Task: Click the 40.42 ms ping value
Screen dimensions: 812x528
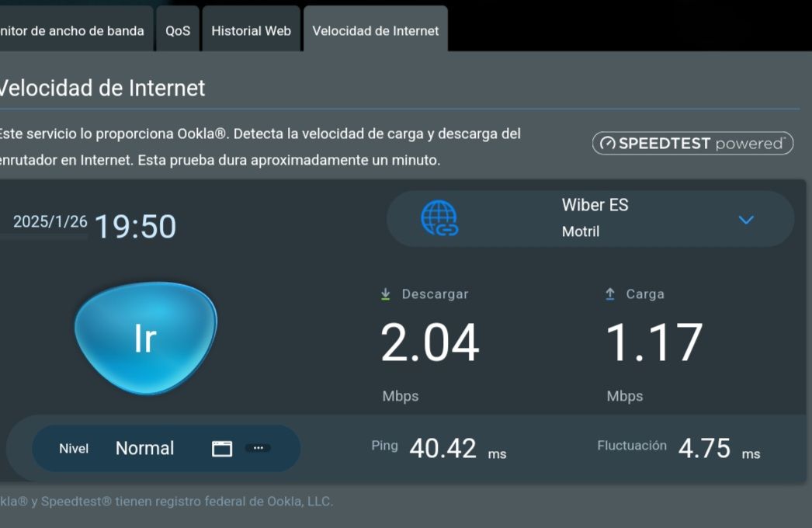Action: [442, 448]
